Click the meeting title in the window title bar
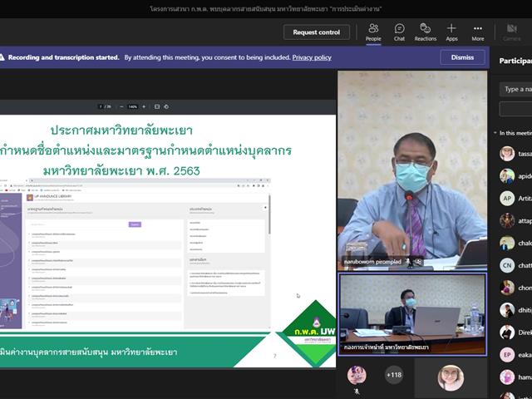 tap(266, 9)
